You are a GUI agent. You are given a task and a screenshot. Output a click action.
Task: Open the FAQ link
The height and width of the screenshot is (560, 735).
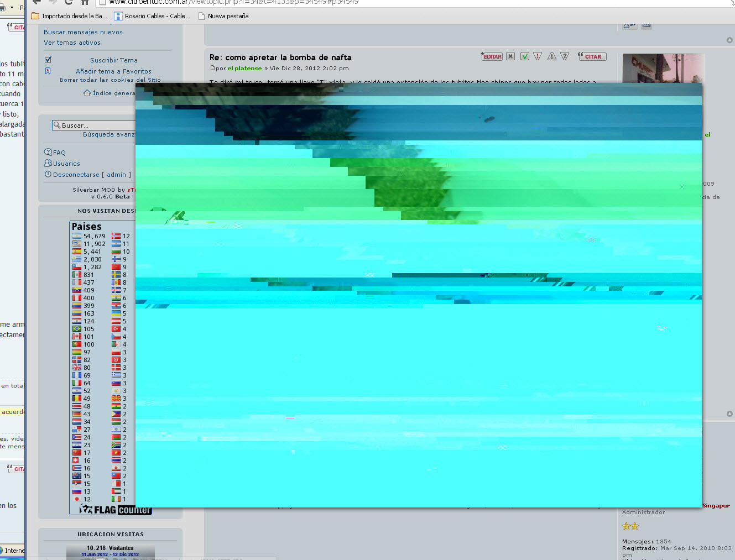coord(59,153)
